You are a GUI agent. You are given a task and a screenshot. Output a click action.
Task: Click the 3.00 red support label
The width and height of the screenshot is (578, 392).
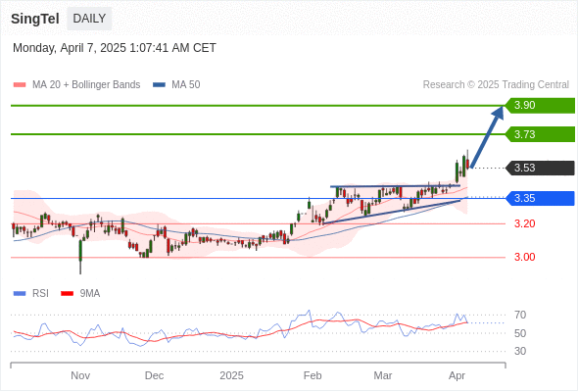click(x=524, y=257)
